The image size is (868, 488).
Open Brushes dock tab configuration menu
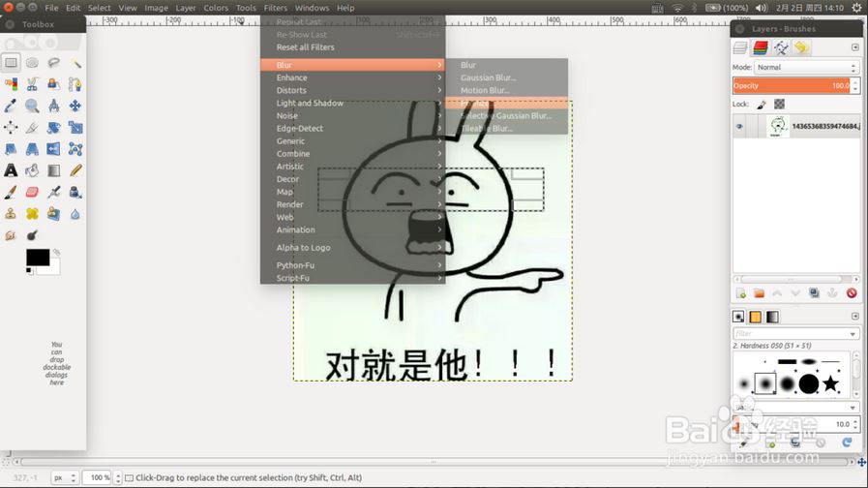(854, 317)
